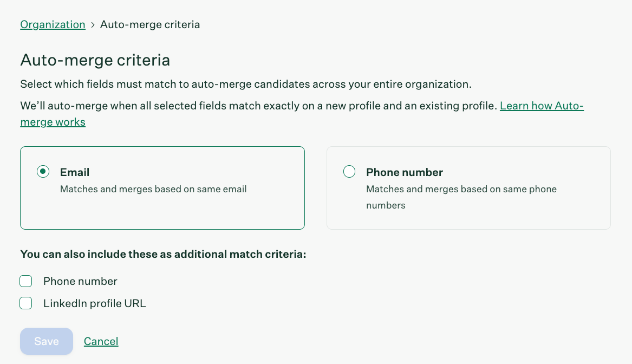Image resolution: width=632 pixels, height=364 pixels.
Task: Open the Learn how Auto-merge works link
Action: (x=541, y=106)
